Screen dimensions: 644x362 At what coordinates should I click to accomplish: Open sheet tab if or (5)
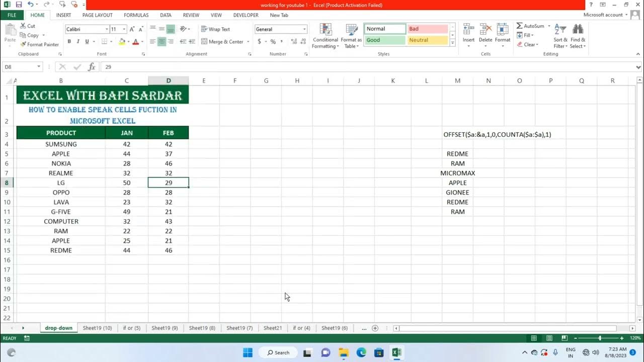(132, 328)
